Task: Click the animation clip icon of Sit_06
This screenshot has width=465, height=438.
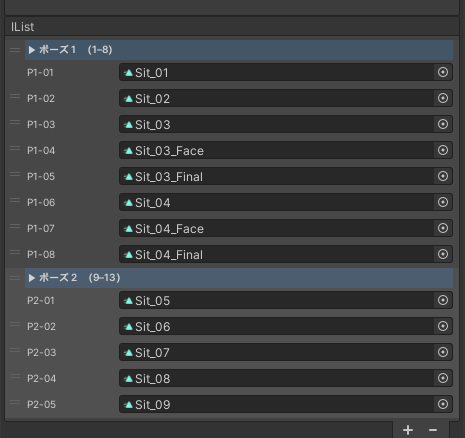Action: [129, 327]
